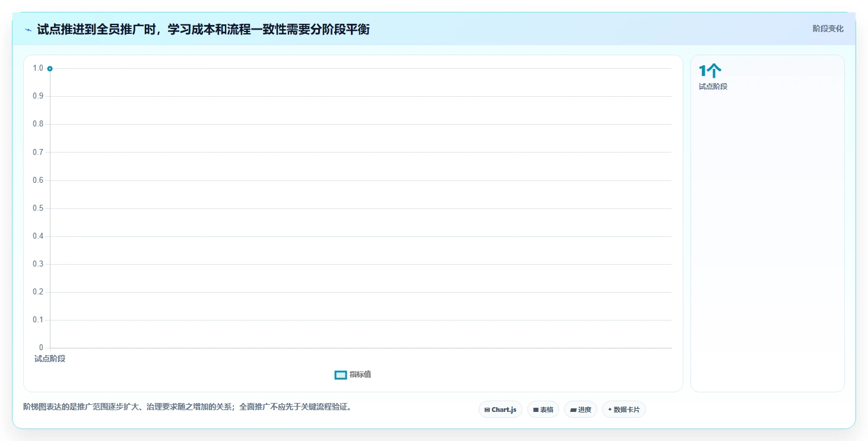Click the 数据卡片 tag icon

coord(610,410)
